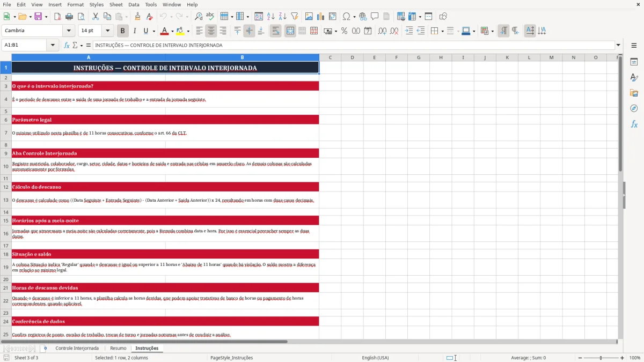Open the sidebar Properties panel
644x362 pixels.
click(x=634, y=62)
